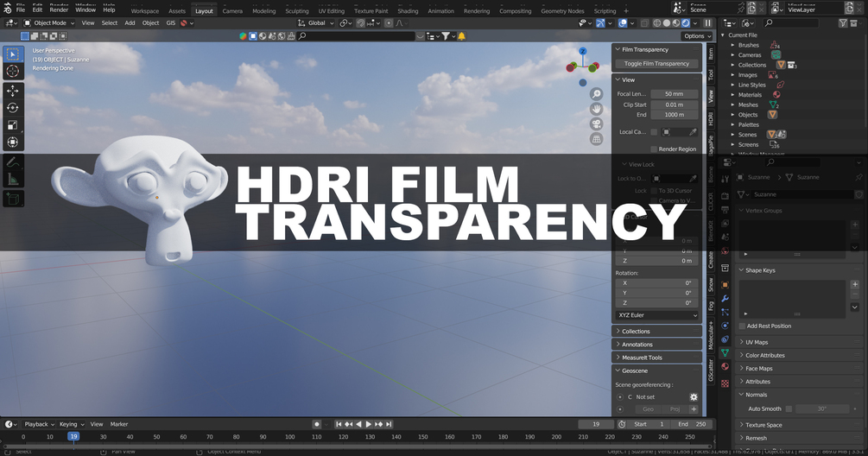The width and height of the screenshot is (868, 456).
Task: Enable the Render Region checkbox
Action: point(654,149)
